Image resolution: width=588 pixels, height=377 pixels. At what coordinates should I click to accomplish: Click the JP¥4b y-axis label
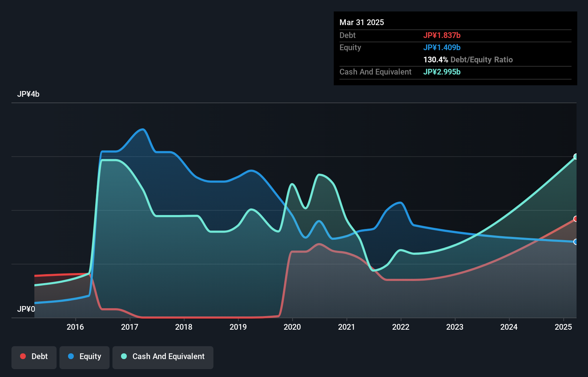click(28, 94)
